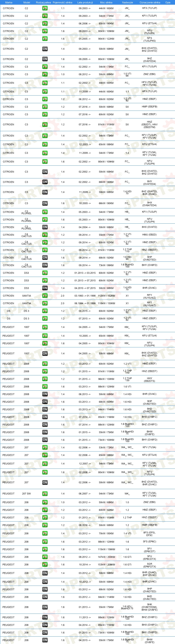Click petrol icon in Peugeot 1007 KFU (ET3J4) row
This screenshot has height=644, width=175.
(45, 336)
